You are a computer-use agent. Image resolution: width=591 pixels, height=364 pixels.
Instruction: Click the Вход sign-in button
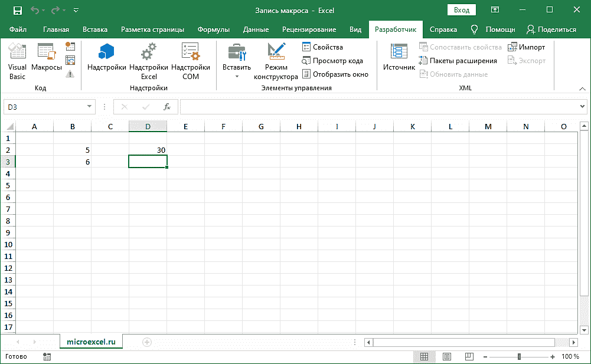[x=462, y=10]
